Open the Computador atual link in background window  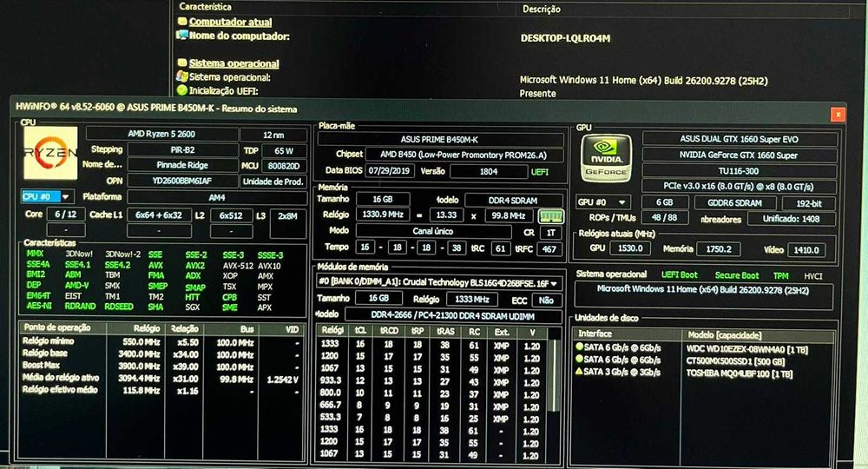coord(230,23)
